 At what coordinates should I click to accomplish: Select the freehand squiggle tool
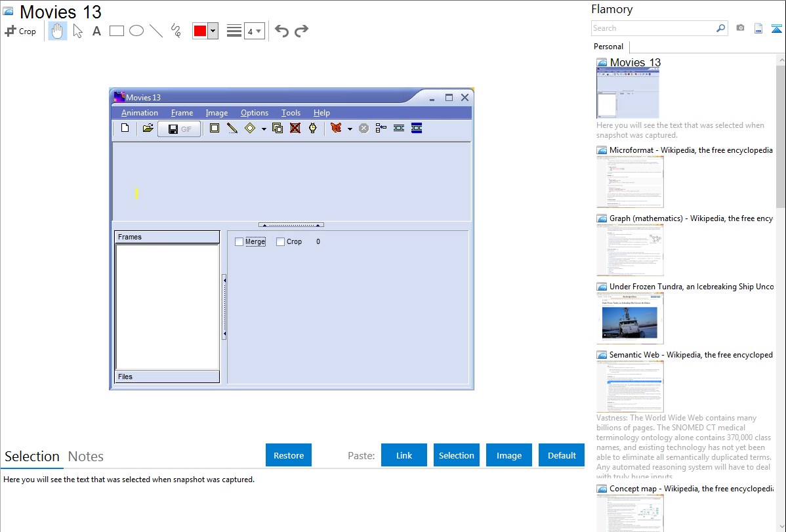pyautogui.click(x=176, y=31)
